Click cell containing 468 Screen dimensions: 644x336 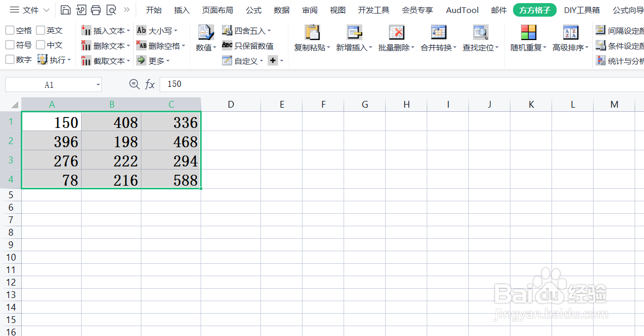[171, 141]
